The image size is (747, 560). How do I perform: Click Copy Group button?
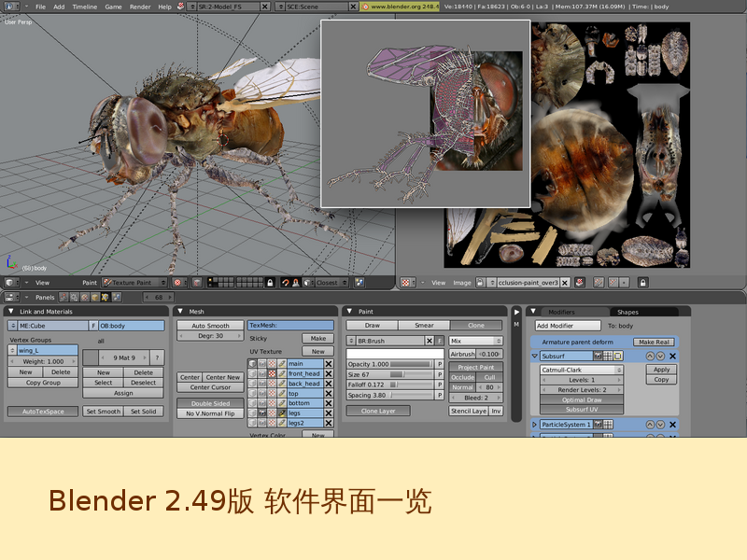coord(43,383)
